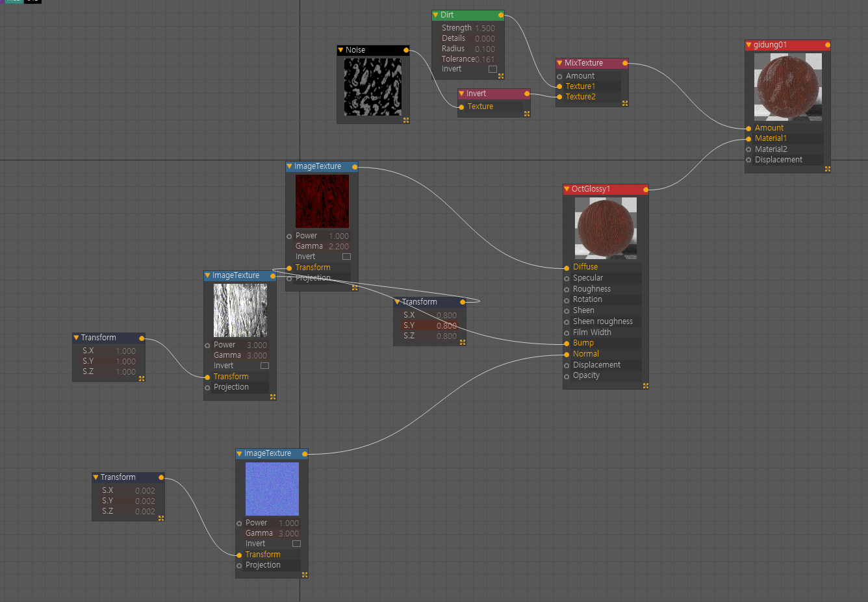Collapse the Noise node with its triangle
This screenshot has height=602, width=868.
[x=340, y=50]
